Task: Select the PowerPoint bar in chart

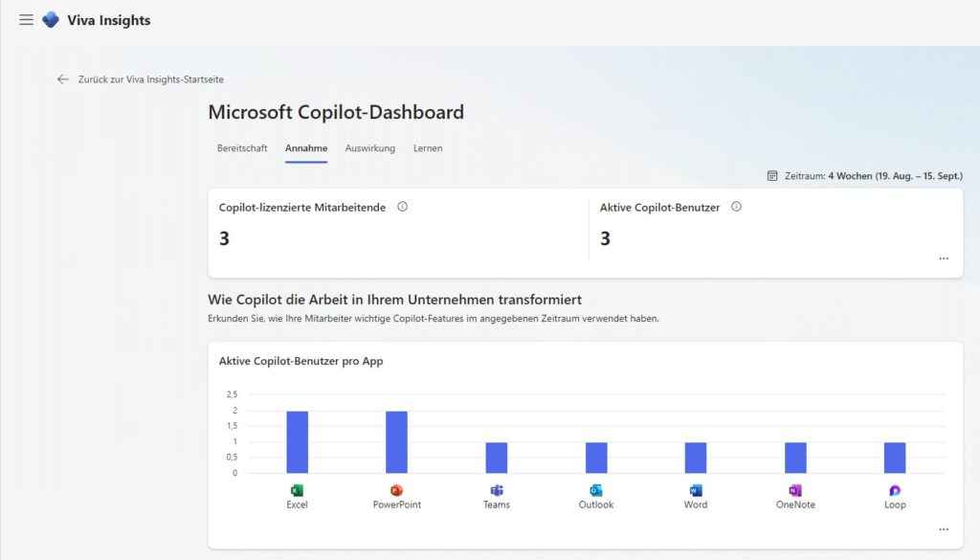Action: tap(397, 442)
